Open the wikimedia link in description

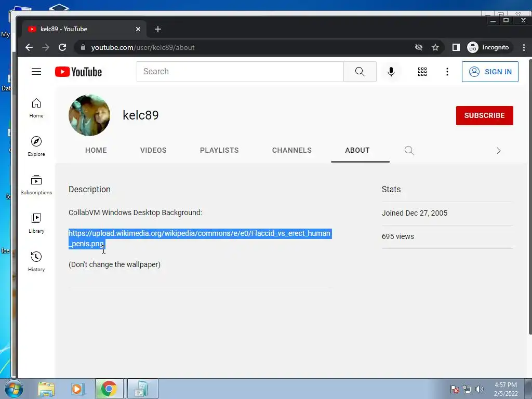tap(199, 238)
